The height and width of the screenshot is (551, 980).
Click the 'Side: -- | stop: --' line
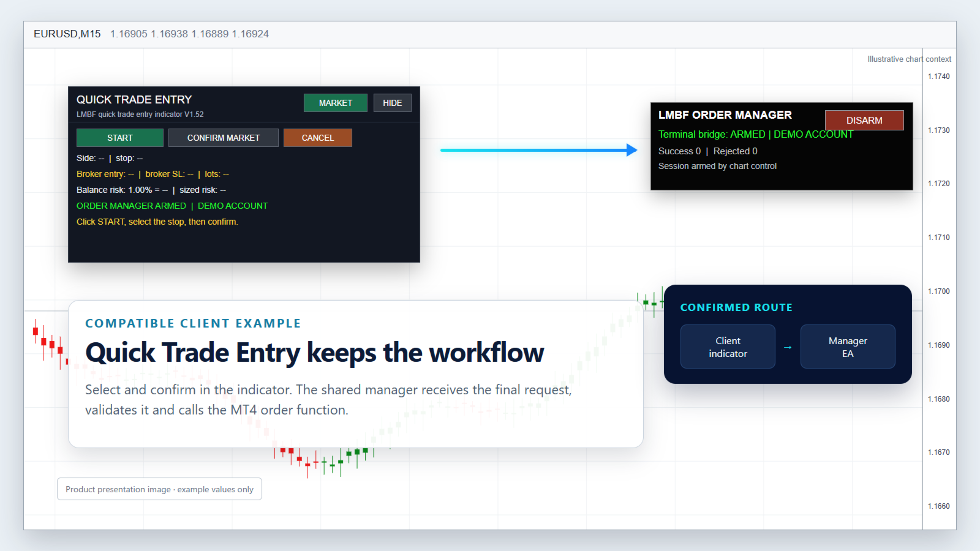point(110,158)
